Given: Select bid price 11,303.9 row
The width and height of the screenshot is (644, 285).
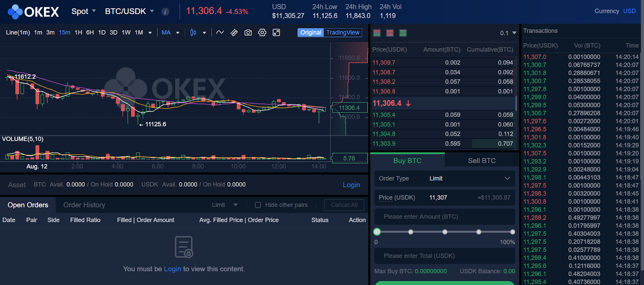Looking at the screenshot, I should tap(443, 144).
